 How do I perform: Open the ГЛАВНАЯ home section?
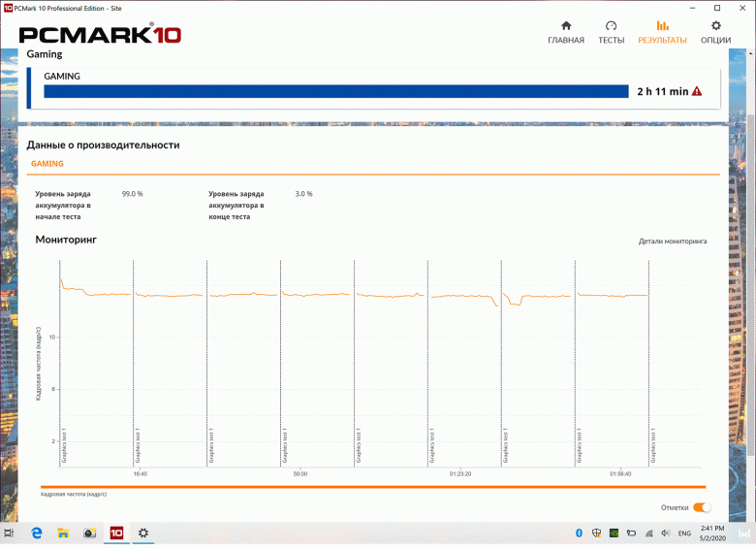click(x=566, y=32)
